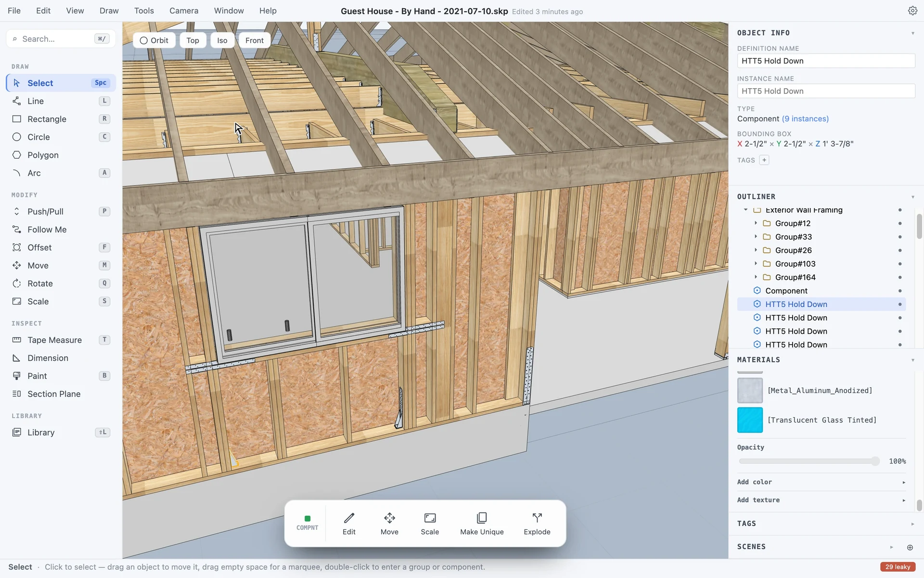Choose the Offset tool
Viewport: 924px width, 578px height.
pos(61,248)
